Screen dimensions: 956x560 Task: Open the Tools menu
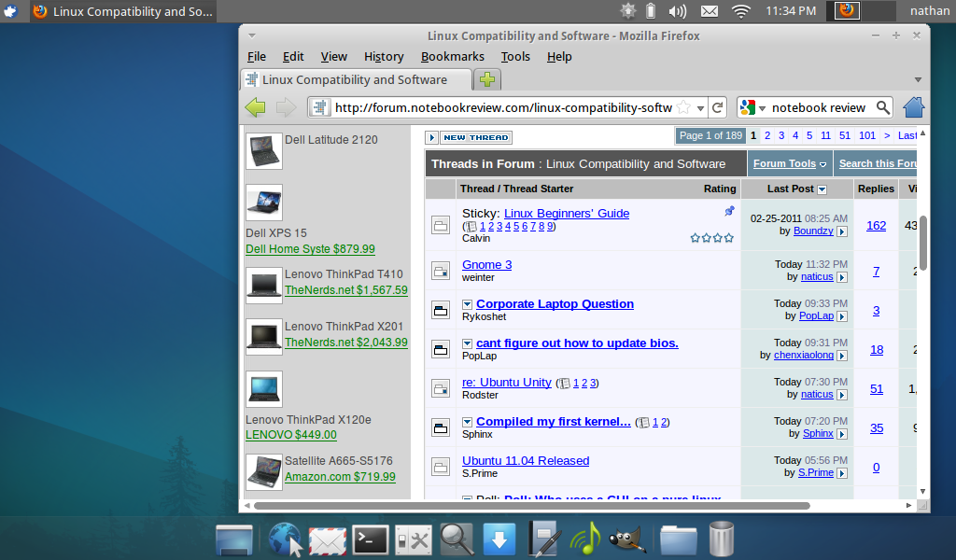(515, 57)
